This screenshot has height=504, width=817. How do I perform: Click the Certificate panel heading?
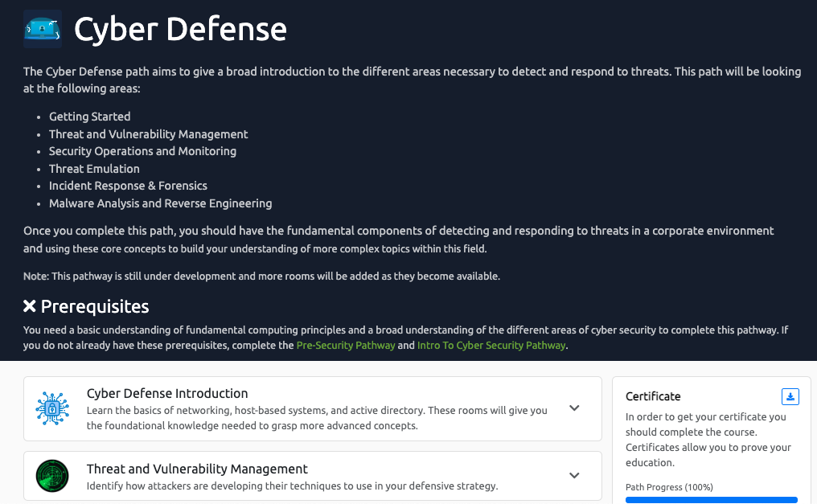point(653,397)
